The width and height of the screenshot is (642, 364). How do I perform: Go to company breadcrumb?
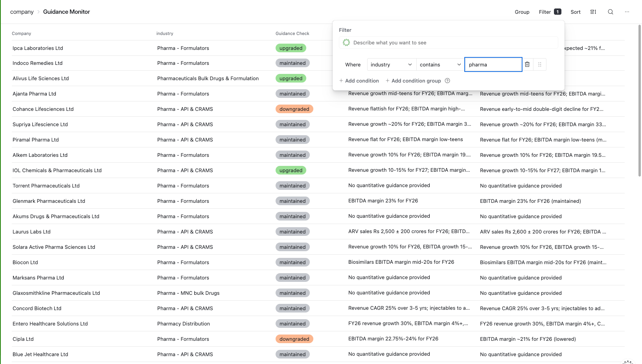22,12
